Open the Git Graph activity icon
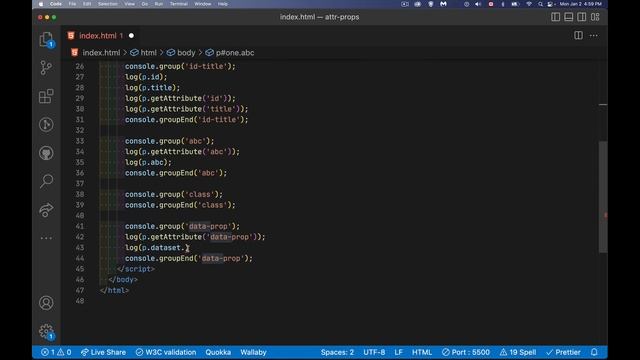The image size is (640, 360). (46, 124)
